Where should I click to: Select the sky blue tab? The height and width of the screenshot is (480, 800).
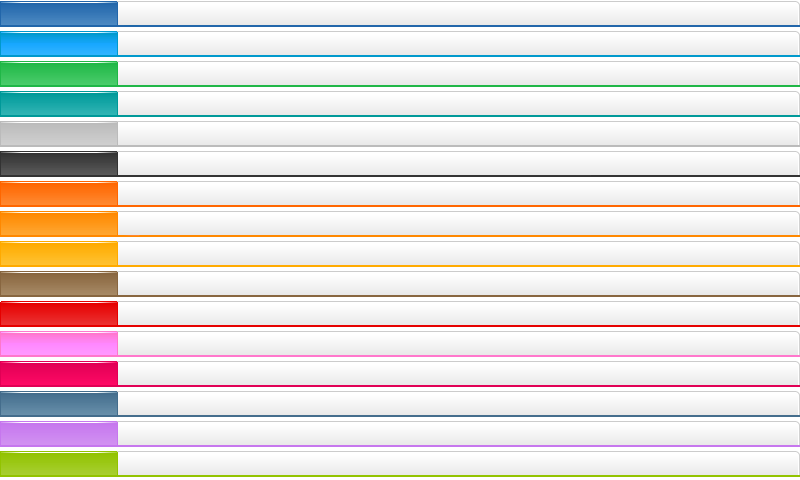pos(59,44)
